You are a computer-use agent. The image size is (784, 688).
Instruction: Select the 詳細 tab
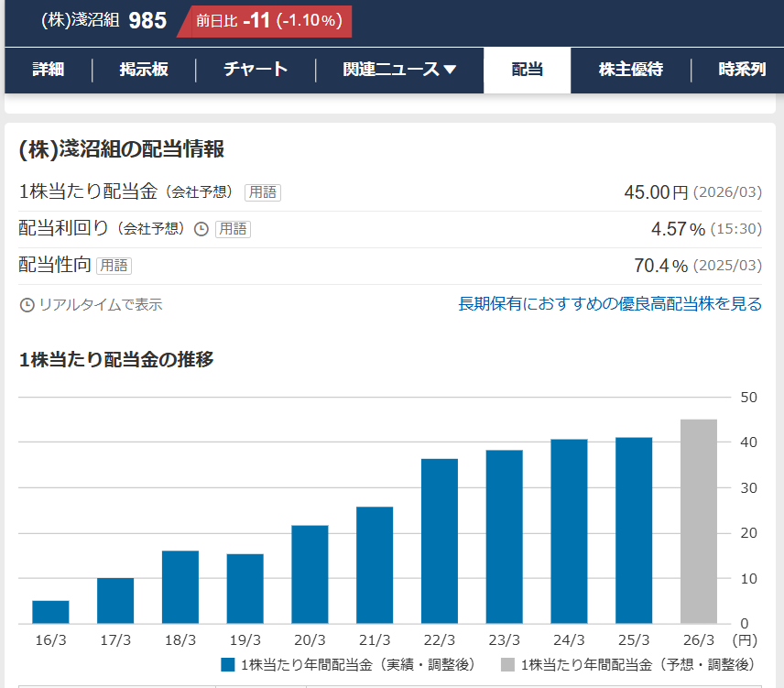(x=48, y=70)
